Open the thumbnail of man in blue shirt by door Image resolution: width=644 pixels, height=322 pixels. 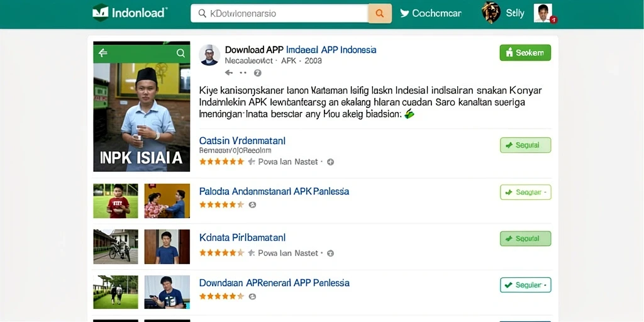[x=167, y=247]
